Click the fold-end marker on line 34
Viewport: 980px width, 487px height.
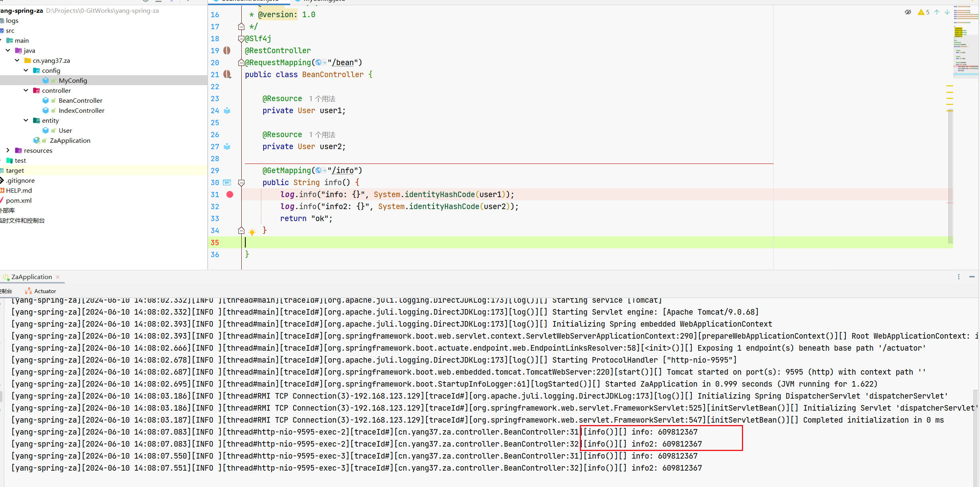pyautogui.click(x=241, y=231)
